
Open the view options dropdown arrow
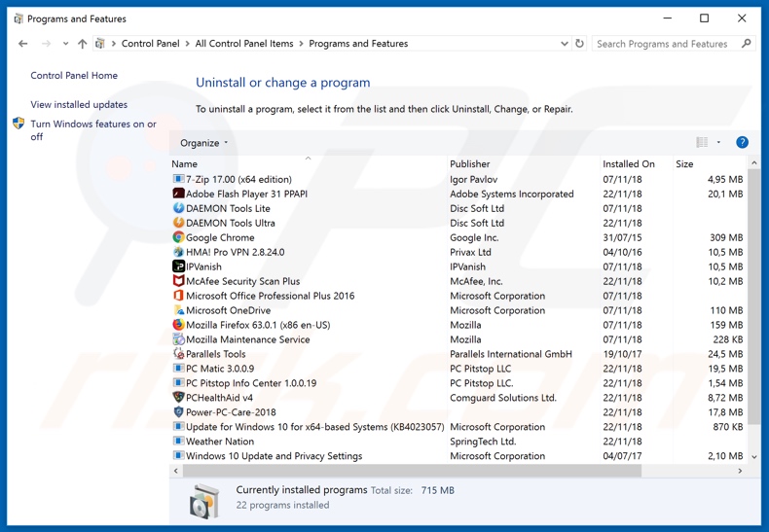click(x=718, y=142)
